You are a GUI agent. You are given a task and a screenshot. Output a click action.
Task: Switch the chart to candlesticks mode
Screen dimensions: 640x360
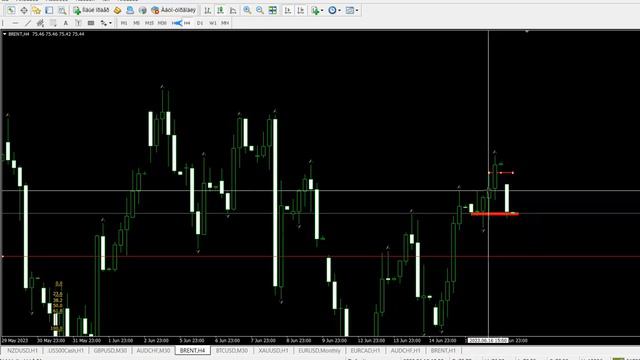(x=220, y=10)
